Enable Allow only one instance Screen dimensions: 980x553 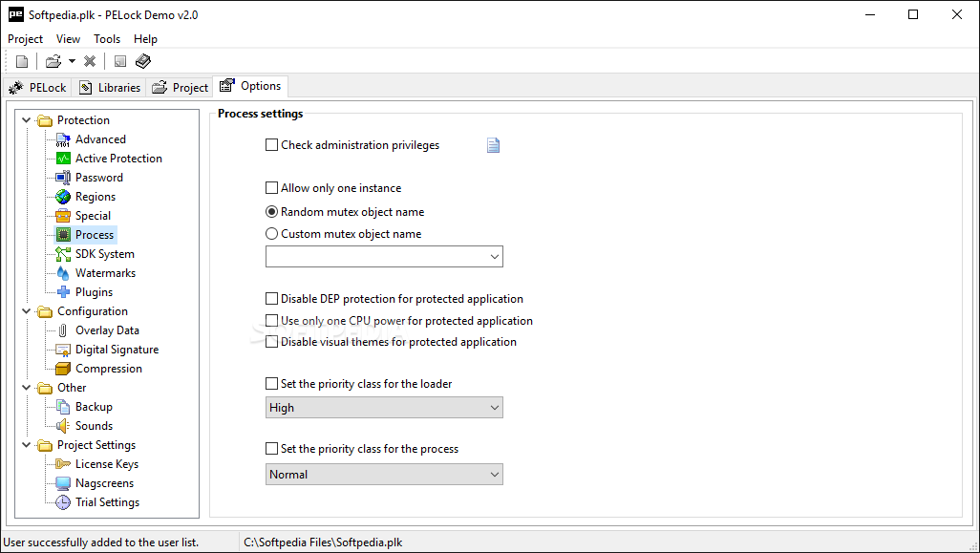[x=272, y=188]
